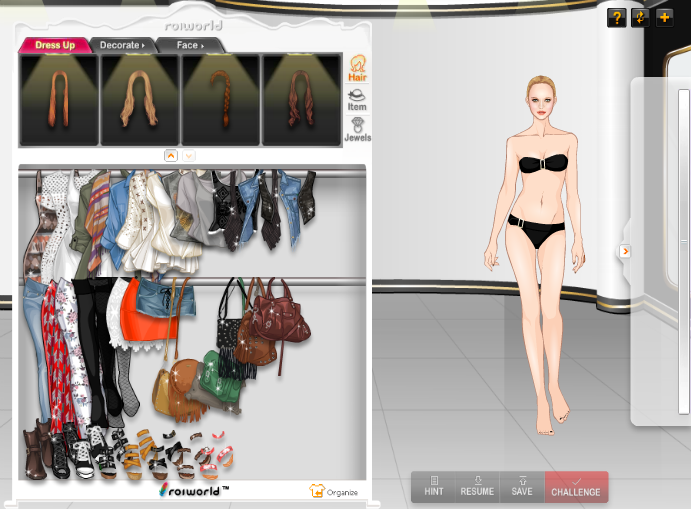The image size is (691, 509).
Task: Expand the right side panel arrow
Action: (x=625, y=251)
